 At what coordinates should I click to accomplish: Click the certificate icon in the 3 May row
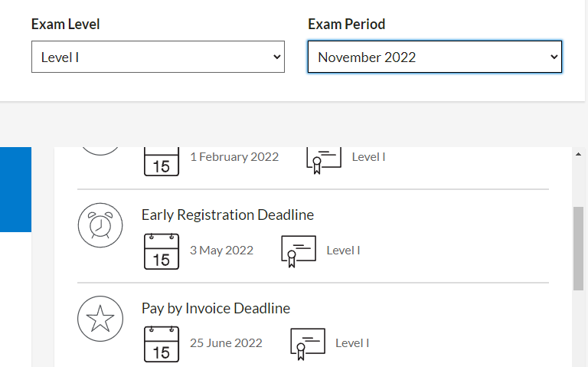[x=298, y=251]
